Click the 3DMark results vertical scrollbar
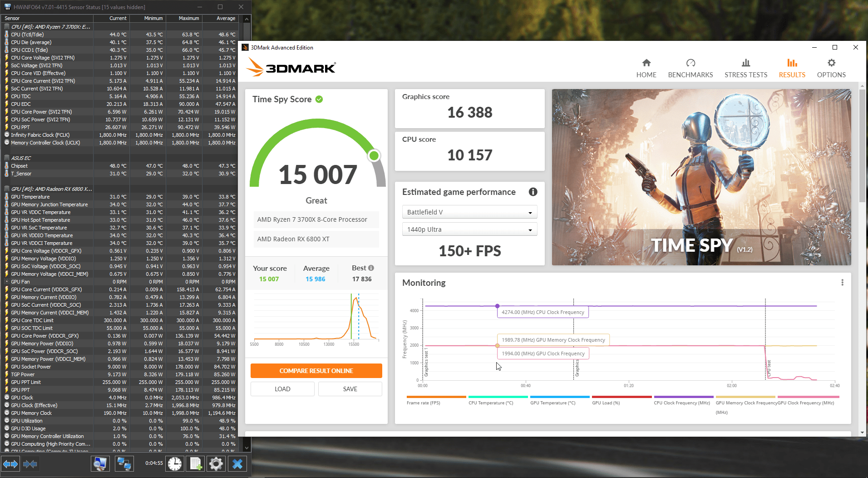The height and width of the screenshot is (478, 868). (862, 147)
